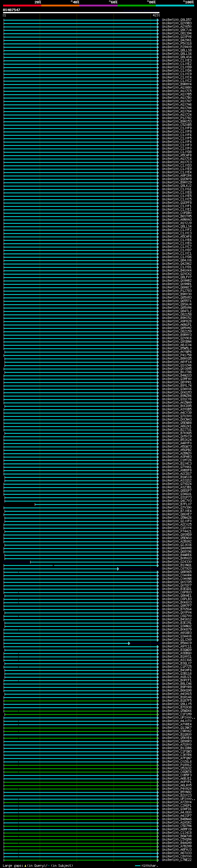Click the short alignment arrowhead for UniRef100_C6T920

[118, 569]
